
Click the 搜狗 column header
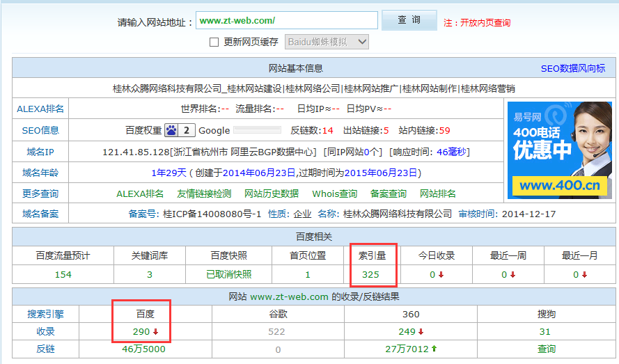pos(547,315)
